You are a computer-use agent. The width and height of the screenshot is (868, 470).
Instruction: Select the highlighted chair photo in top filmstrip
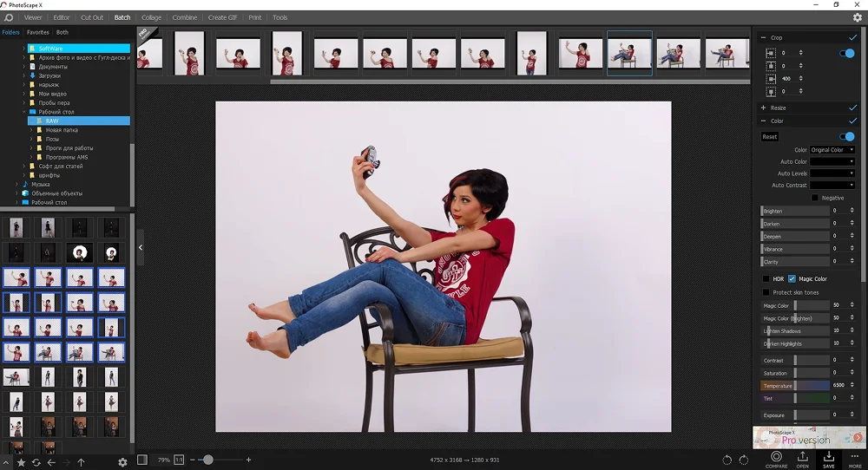[x=629, y=53]
